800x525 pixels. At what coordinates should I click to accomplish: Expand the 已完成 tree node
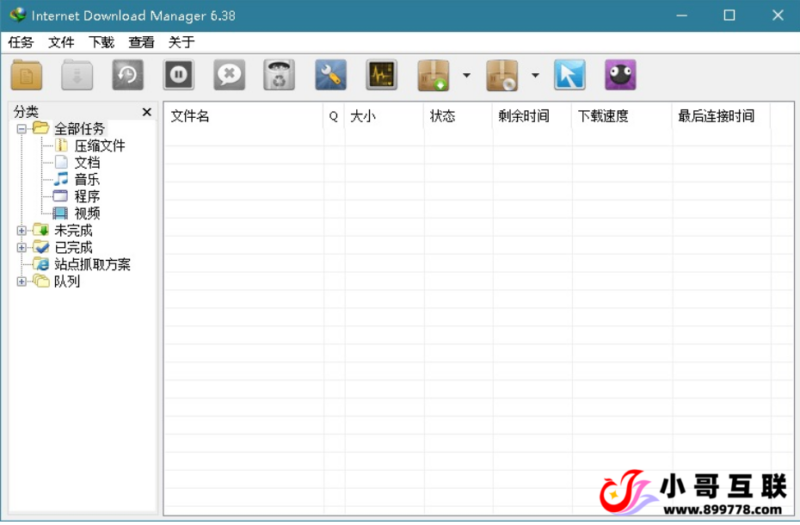(x=21, y=248)
